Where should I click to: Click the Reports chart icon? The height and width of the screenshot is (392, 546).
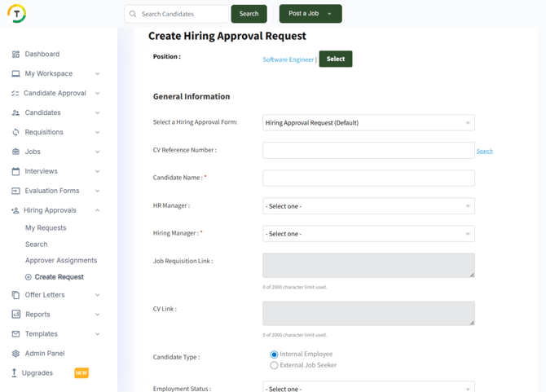tap(15, 315)
